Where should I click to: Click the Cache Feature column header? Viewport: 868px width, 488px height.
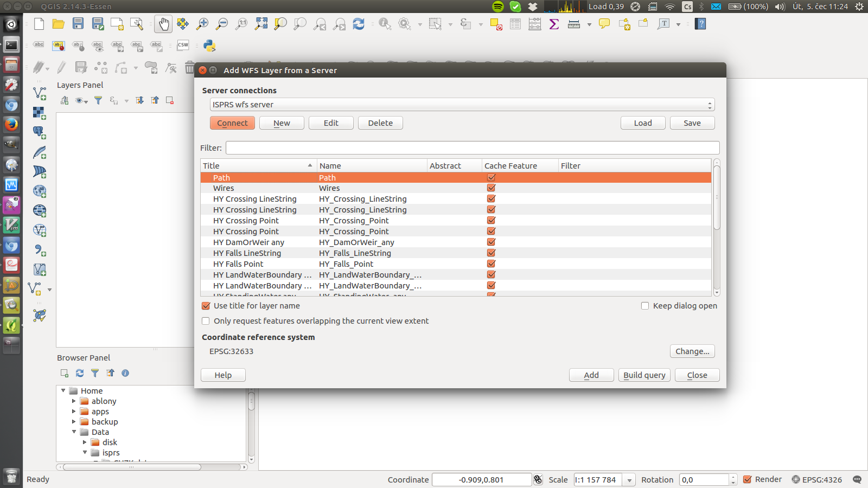pos(520,166)
